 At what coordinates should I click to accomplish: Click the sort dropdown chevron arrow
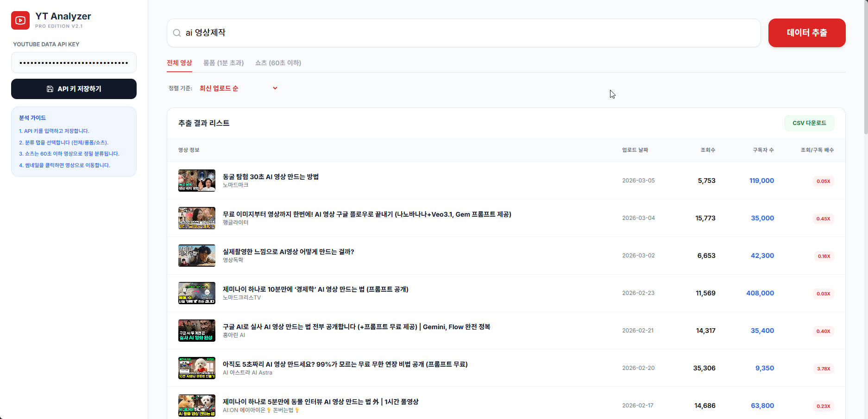pos(275,88)
